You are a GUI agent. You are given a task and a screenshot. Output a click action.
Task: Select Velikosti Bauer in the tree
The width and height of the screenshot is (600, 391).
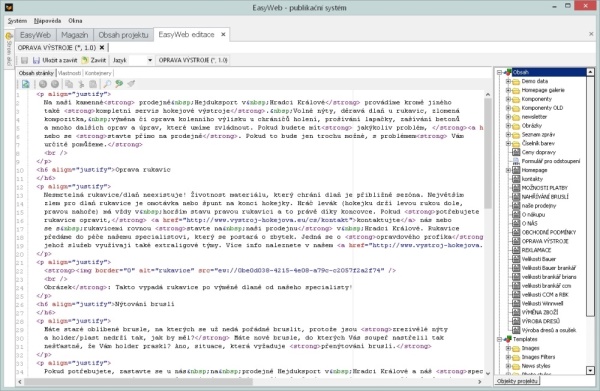(539, 259)
